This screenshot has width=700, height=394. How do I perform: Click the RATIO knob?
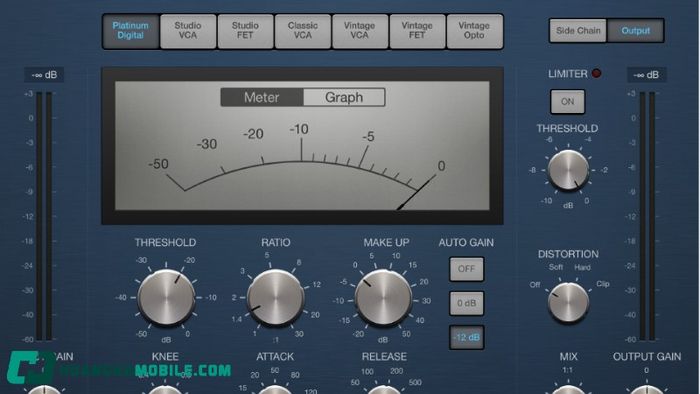(275, 298)
